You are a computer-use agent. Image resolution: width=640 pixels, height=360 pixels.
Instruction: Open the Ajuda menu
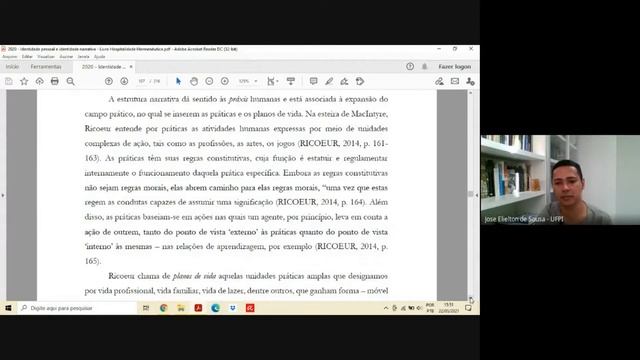[100, 57]
